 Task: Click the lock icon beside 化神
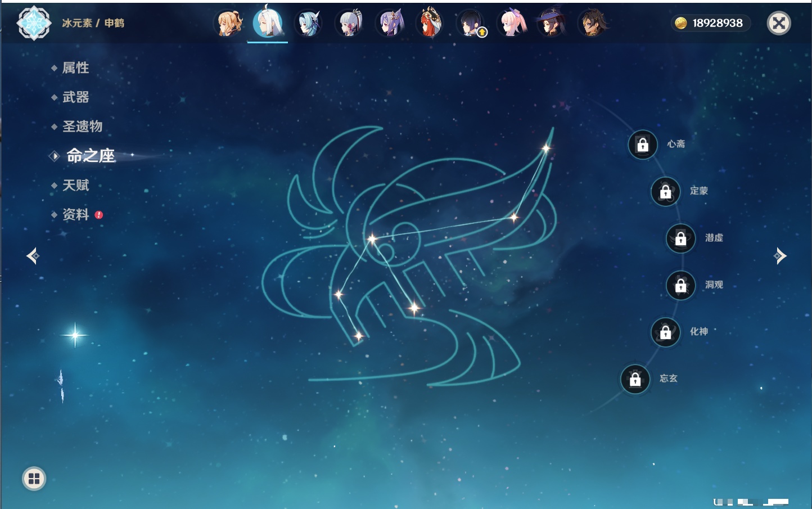click(666, 332)
